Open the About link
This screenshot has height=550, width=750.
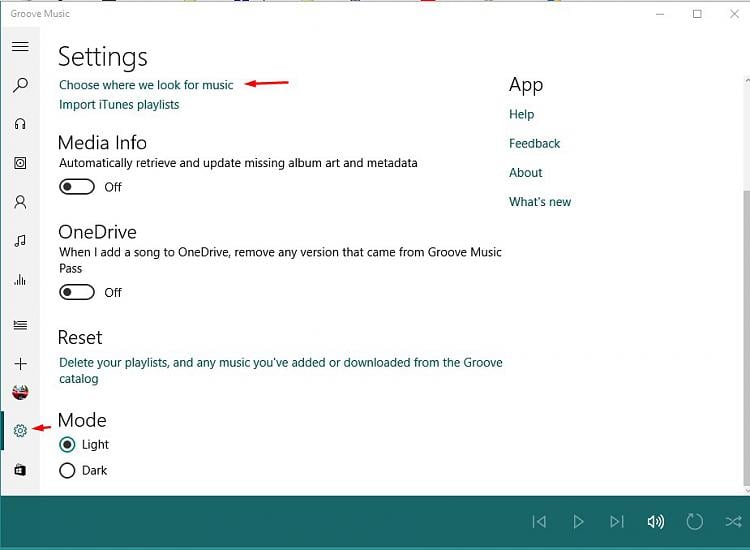click(526, 173)
